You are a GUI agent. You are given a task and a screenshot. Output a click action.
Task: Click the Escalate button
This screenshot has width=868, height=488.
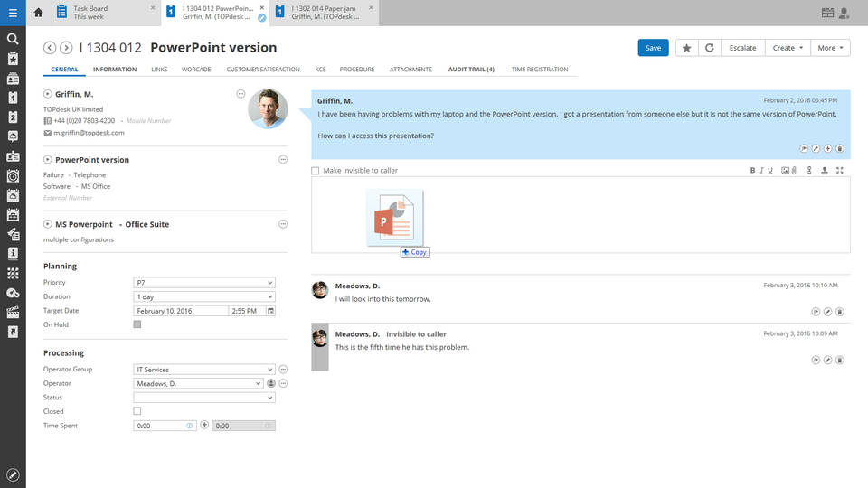click(742, 48)
